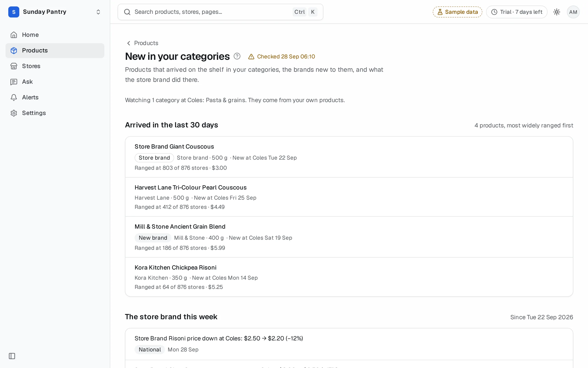Click the National tag
Viewport: 588px width, 368px height.
[x=150, y=350]
